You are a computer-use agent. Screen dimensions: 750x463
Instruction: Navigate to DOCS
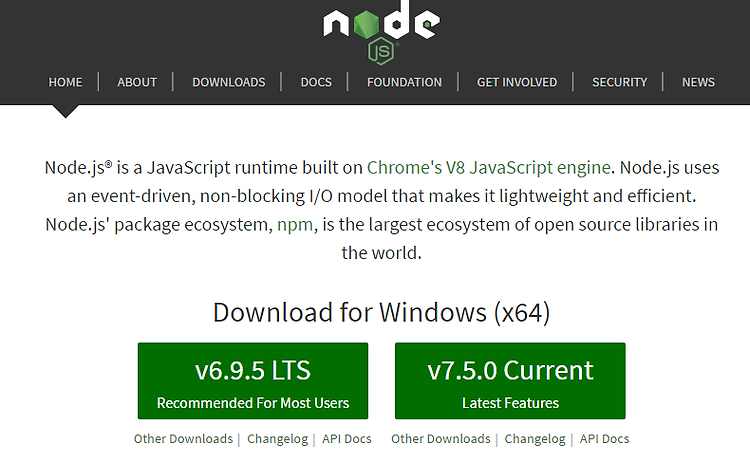click(x=316, y=82)
